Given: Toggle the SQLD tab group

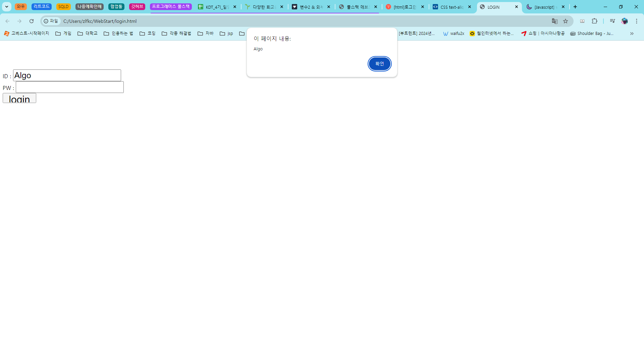Looking at the screenshot, I should 63,7.
